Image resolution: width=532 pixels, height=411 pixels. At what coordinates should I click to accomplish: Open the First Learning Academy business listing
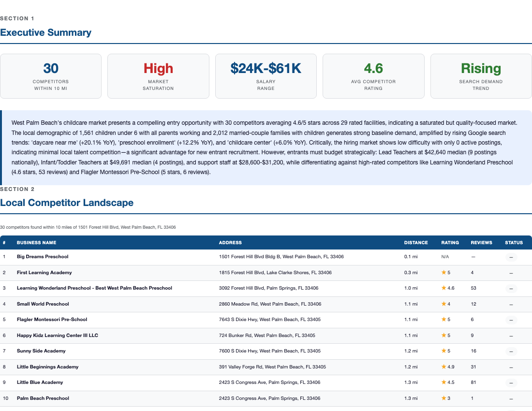[44, 272]
